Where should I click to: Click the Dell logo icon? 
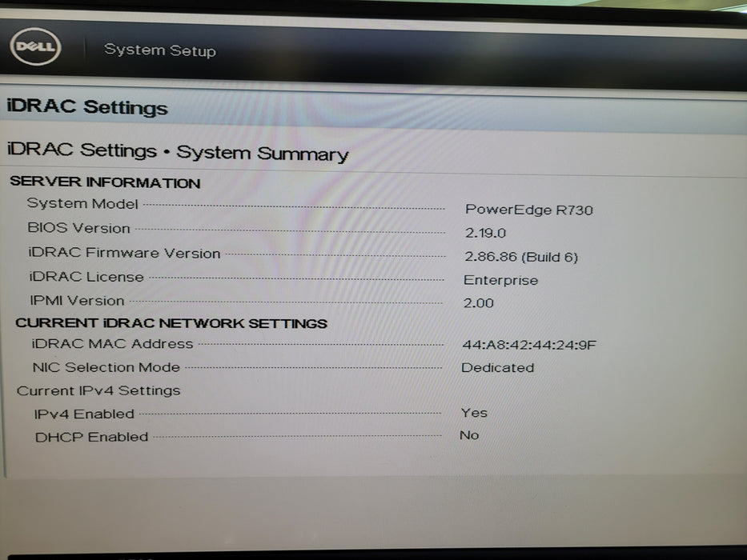tap(35, 46)
